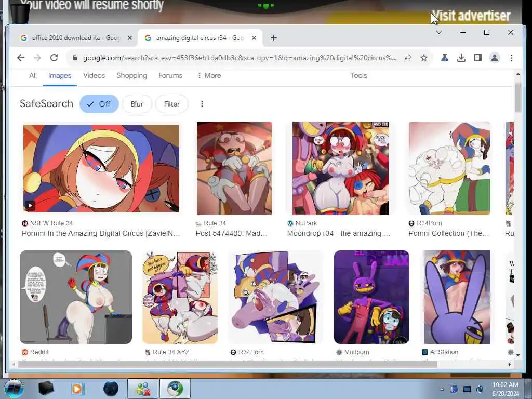Show hidden system tray icons
Viewport: 532px width, 399px height.
442,390
